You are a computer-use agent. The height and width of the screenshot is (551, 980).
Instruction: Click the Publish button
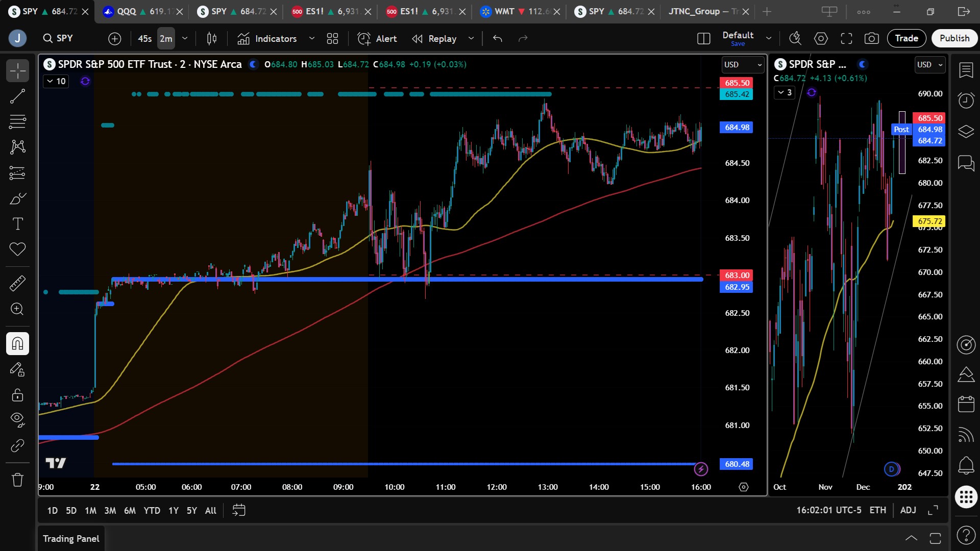(954, 38)
